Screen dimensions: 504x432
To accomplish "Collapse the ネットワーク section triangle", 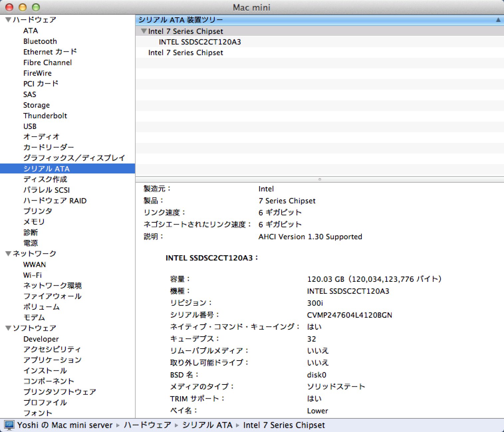I will click(x=9, y=254).
